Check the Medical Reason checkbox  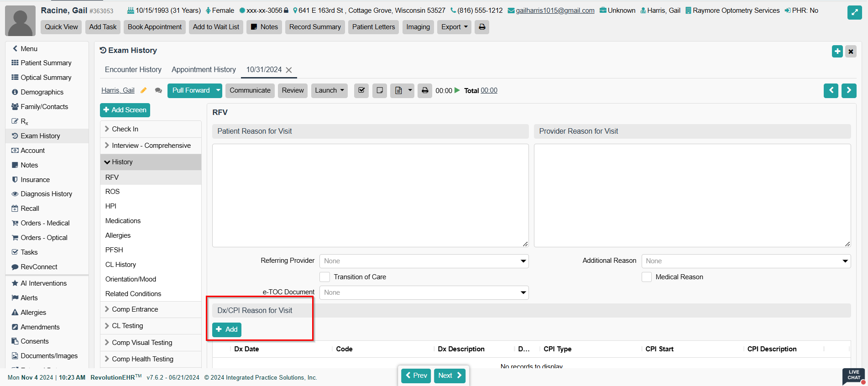[647, 277]
